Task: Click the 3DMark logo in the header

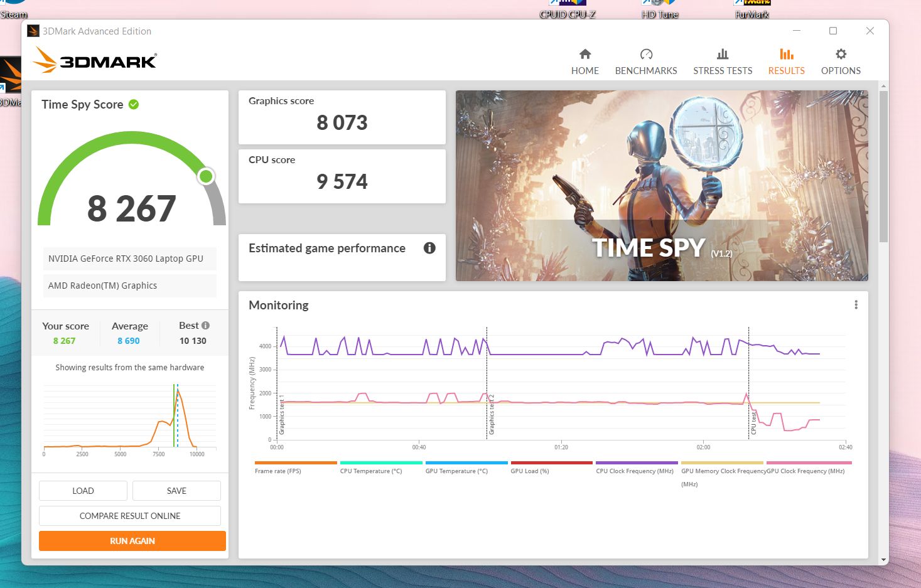Action: (94, 60)
